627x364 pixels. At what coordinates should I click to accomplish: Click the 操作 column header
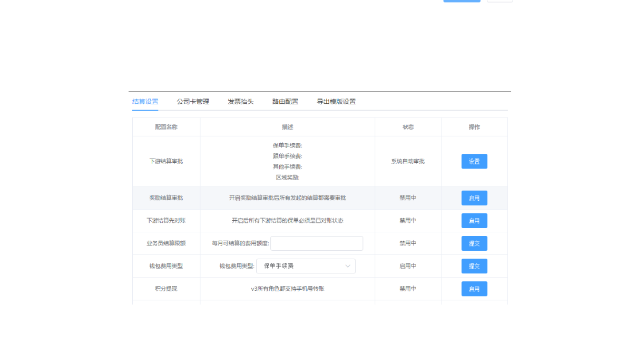[x=474, y=127]
